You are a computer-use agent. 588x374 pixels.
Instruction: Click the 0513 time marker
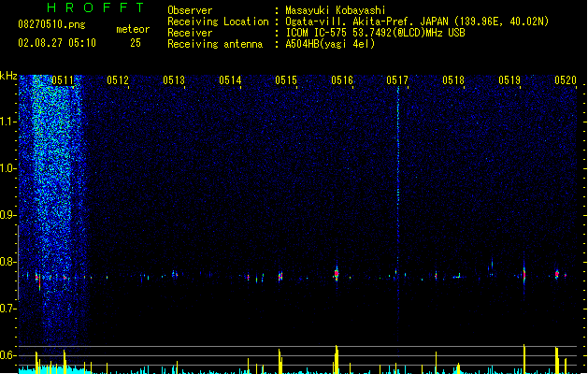[174, 80]
